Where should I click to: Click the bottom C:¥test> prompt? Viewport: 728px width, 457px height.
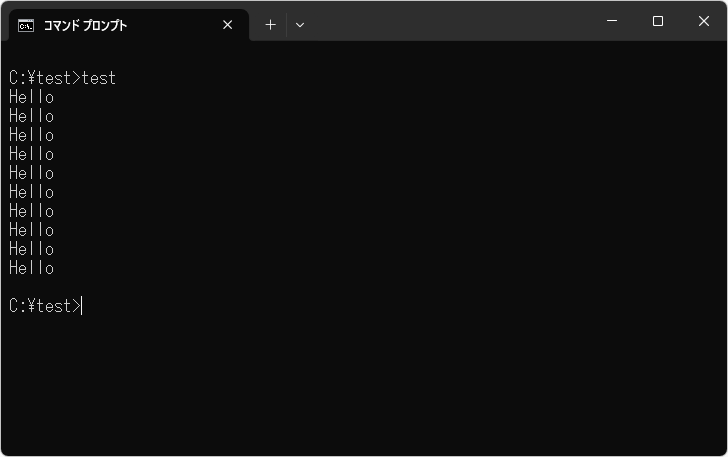click(44, 306)
